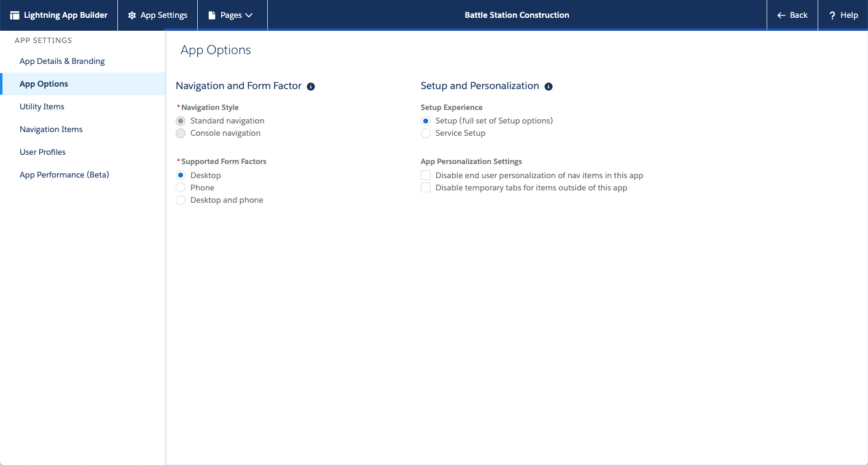Check Disable temporary tabs for outside items
Screen dimensions: 868x465
(x=426, y=187)
